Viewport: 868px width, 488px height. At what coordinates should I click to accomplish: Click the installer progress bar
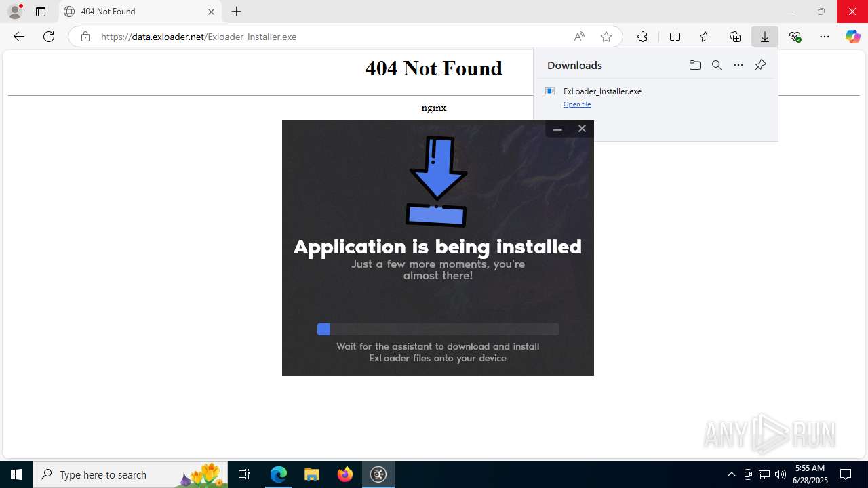tap(438, 329)
